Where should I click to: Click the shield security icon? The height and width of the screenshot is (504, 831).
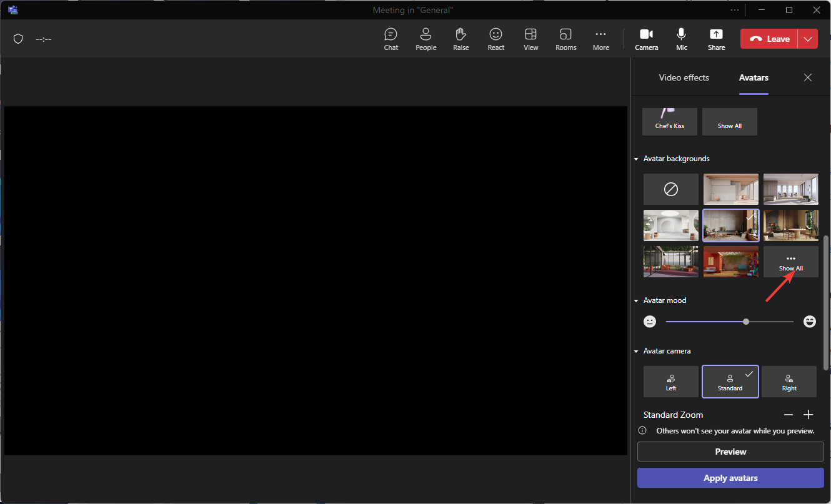pos(18,39)
